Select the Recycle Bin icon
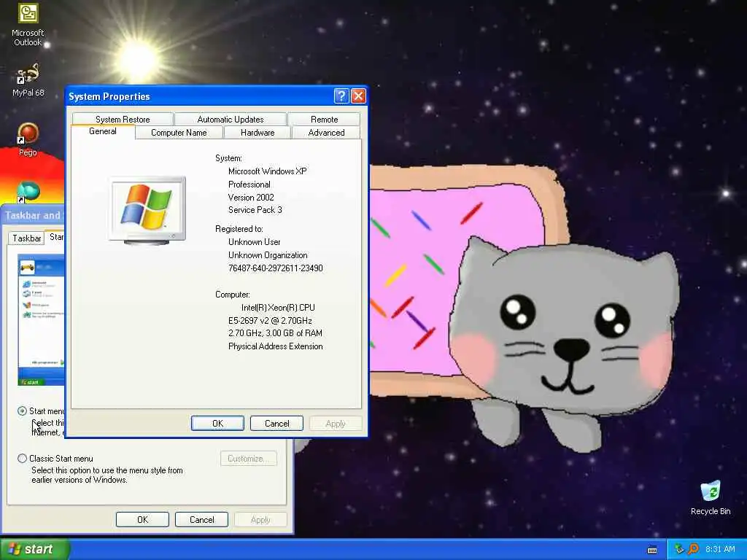The height and width of the screenshot is (560, 747). tap(711, 498)
